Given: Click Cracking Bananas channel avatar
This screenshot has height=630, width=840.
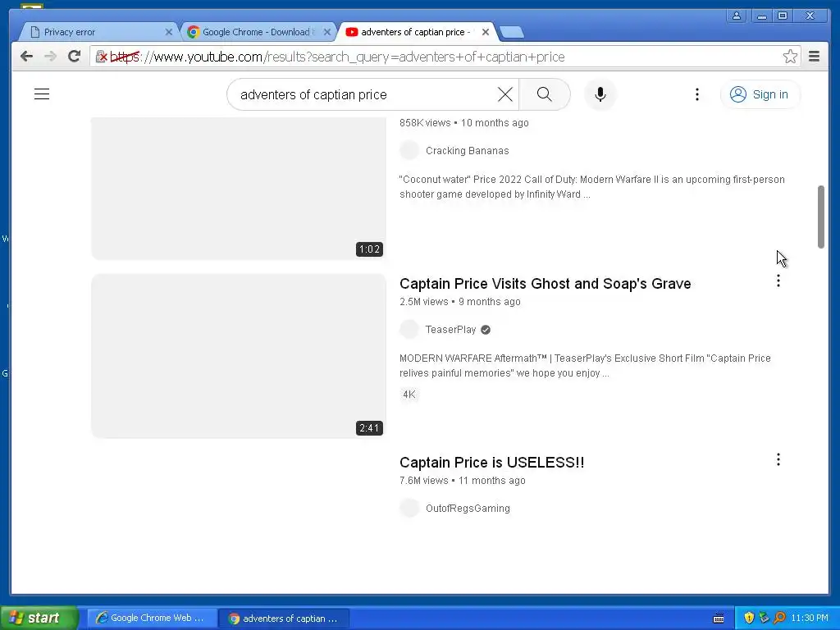Looking at the screenshot, I should pos(409,151).
